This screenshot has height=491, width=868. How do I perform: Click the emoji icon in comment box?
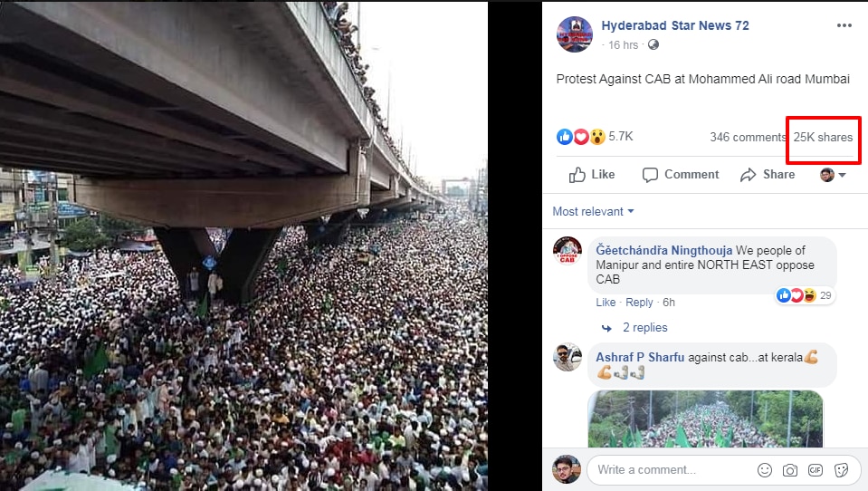click(765, 470)
